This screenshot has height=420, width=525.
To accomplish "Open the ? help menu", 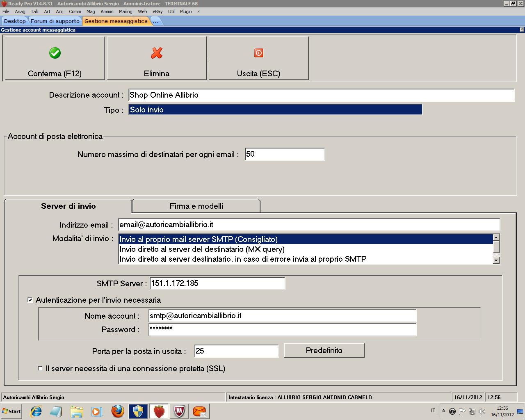I will pyautogui.click(x=199, y=11).
